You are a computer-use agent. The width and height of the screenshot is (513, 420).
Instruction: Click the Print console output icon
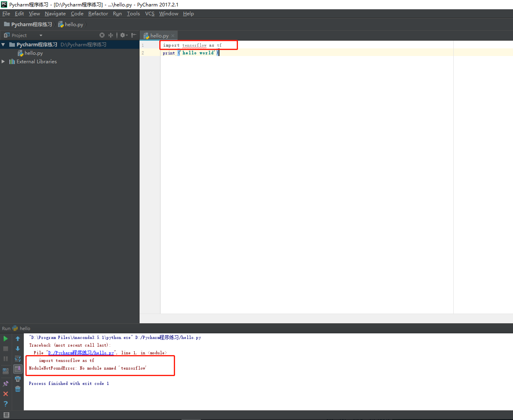click(x=17, y=378)
